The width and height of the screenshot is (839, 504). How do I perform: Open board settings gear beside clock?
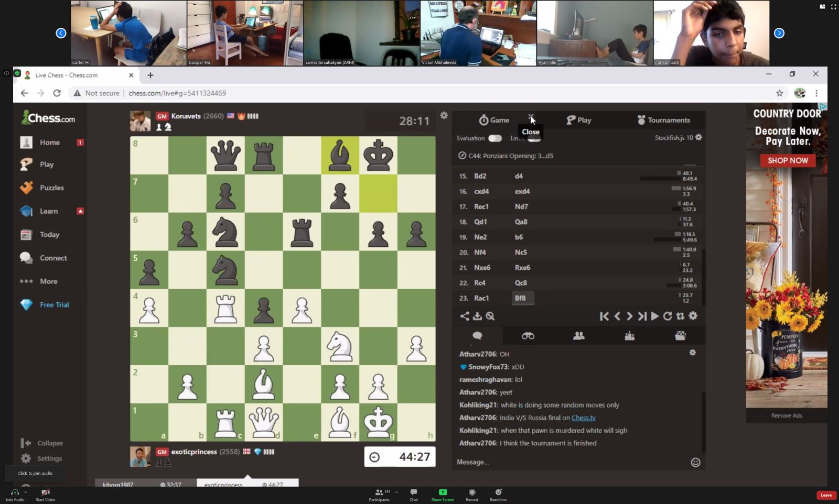click(x=444, y=115)
